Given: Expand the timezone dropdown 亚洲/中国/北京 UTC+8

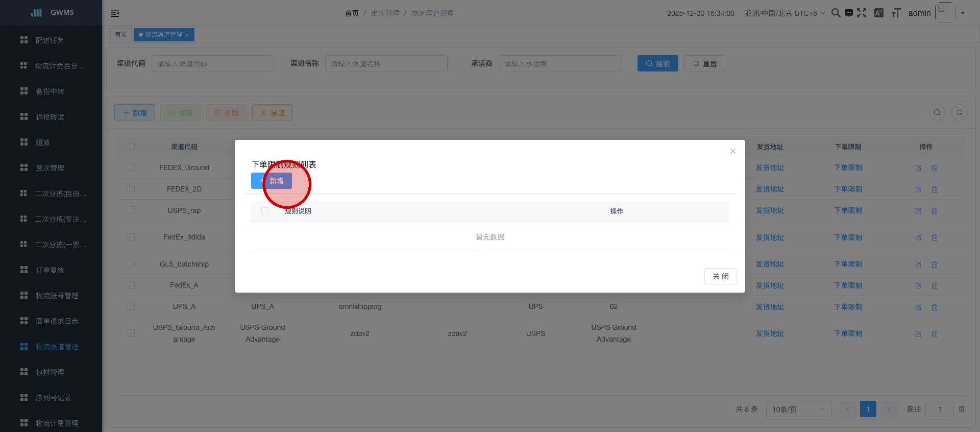Looking at the screenshot, I should (x=785, y=13).
